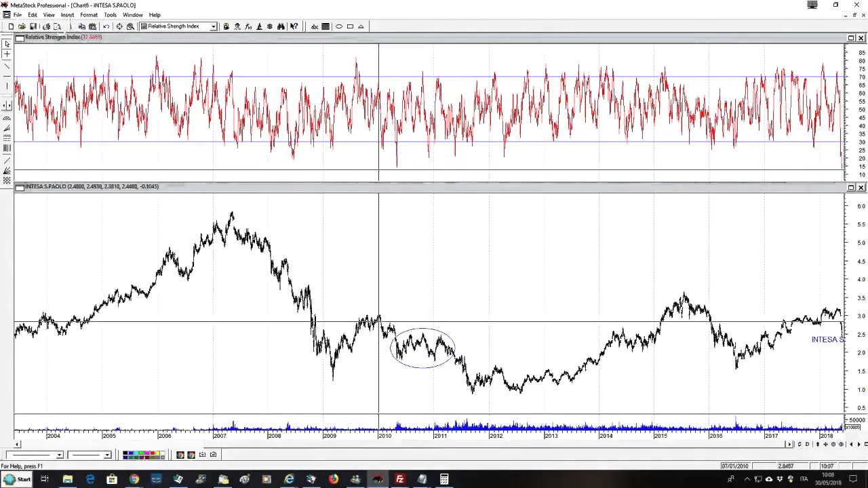The image size is (868, 488).
Task: Open the System Tester dollar icon
Action: click(x=270, y=26)
